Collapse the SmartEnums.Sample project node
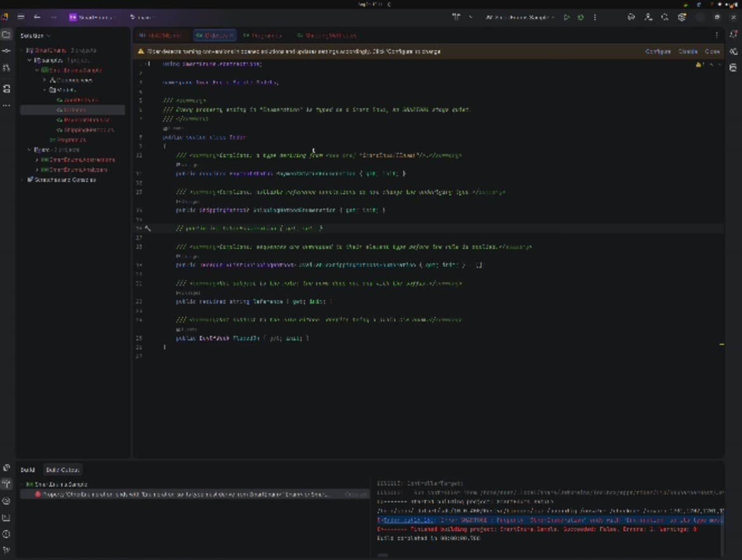This screenshot has height=560, width=742. click(37, 70)
